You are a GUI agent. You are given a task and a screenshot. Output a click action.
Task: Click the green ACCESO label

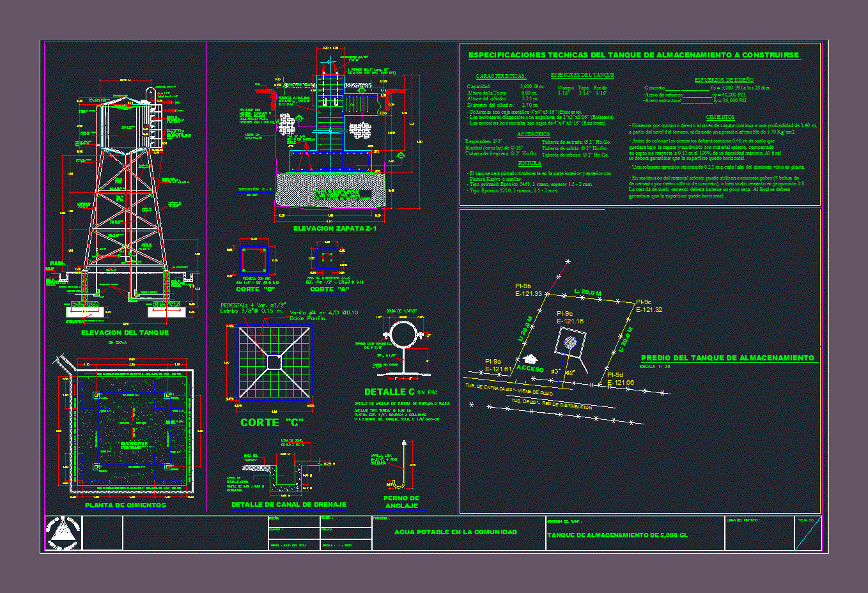(531, 369)
